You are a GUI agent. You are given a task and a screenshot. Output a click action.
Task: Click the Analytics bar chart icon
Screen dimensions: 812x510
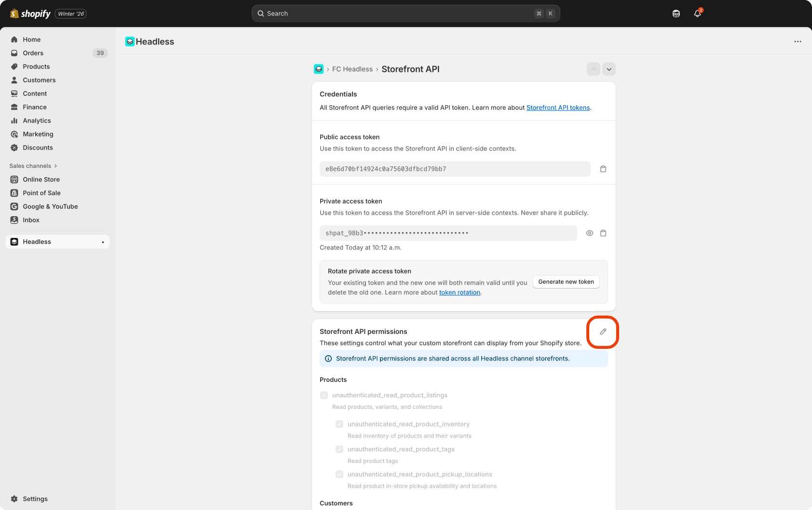(x=14, y=121)
